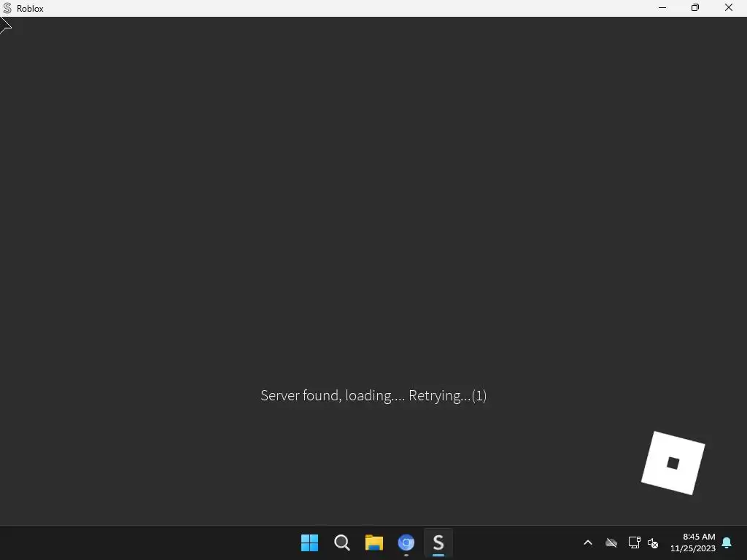Minimize the Roblox window
The image size is (747, 560).
coord(662,7)
